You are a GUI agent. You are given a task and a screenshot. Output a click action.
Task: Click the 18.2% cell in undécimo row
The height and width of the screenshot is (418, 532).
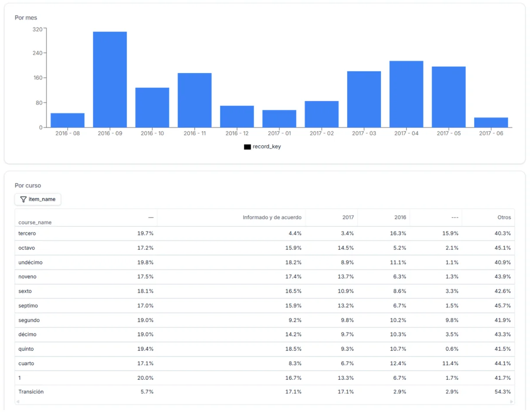293,262
